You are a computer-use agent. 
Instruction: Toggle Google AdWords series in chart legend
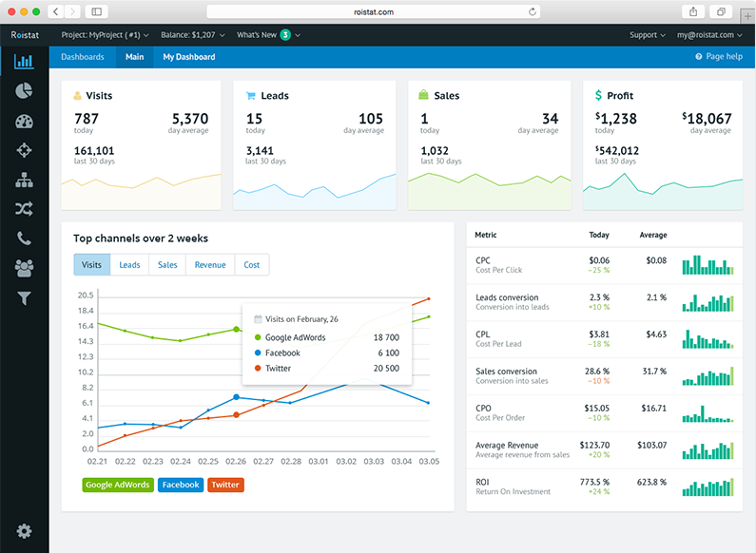coord(117,485)
